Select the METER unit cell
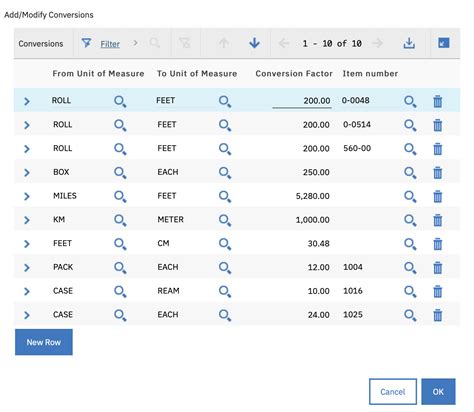The height and width of the screenshot is (412, 474). coord(170,220)
